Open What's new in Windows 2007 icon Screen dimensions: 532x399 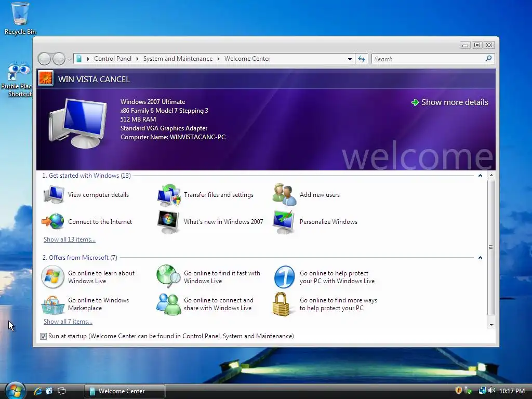coord(168,222)
